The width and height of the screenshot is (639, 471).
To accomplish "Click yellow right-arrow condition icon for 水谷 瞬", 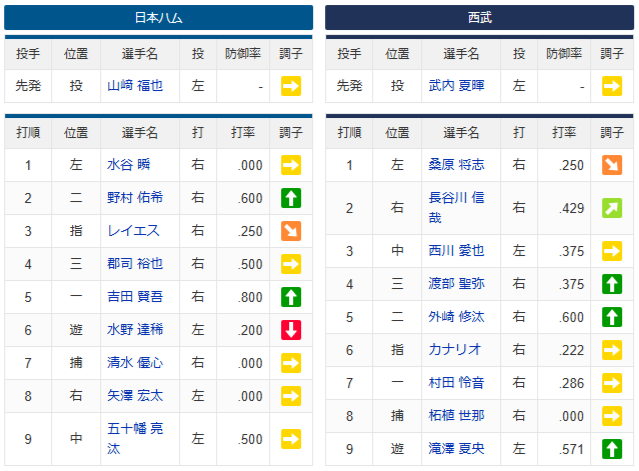I will coord(291,165).
